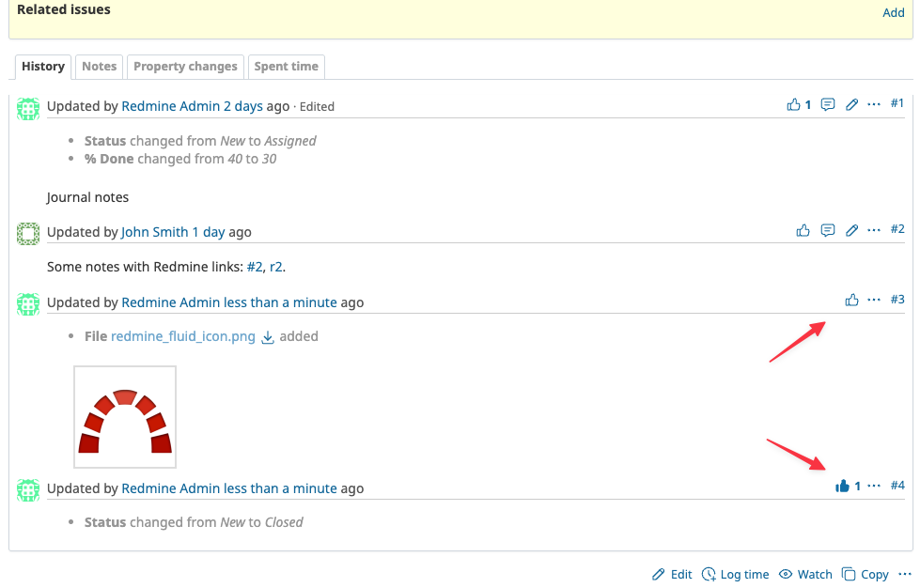Image resolution: width=920 pixels, height=588 pixels.
Task: Open the actions ellipsis menu for entry #1
Action: tap(874, 104)
